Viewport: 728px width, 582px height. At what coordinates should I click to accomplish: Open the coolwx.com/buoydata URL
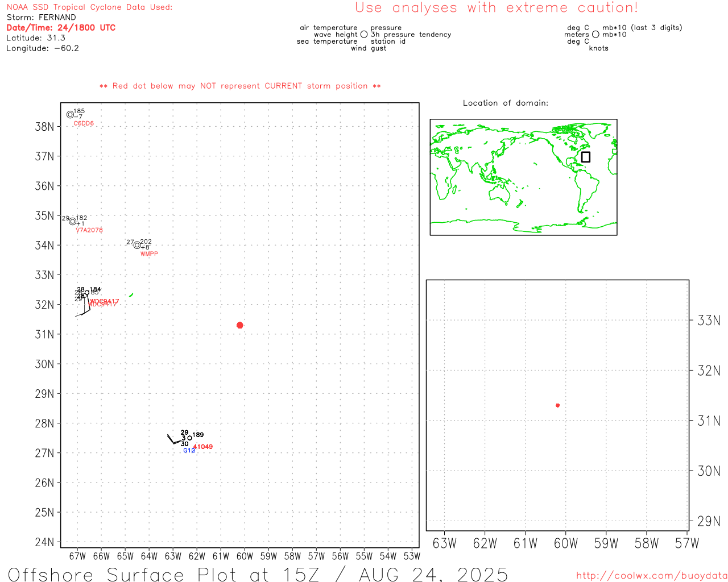tap(652, 576)
